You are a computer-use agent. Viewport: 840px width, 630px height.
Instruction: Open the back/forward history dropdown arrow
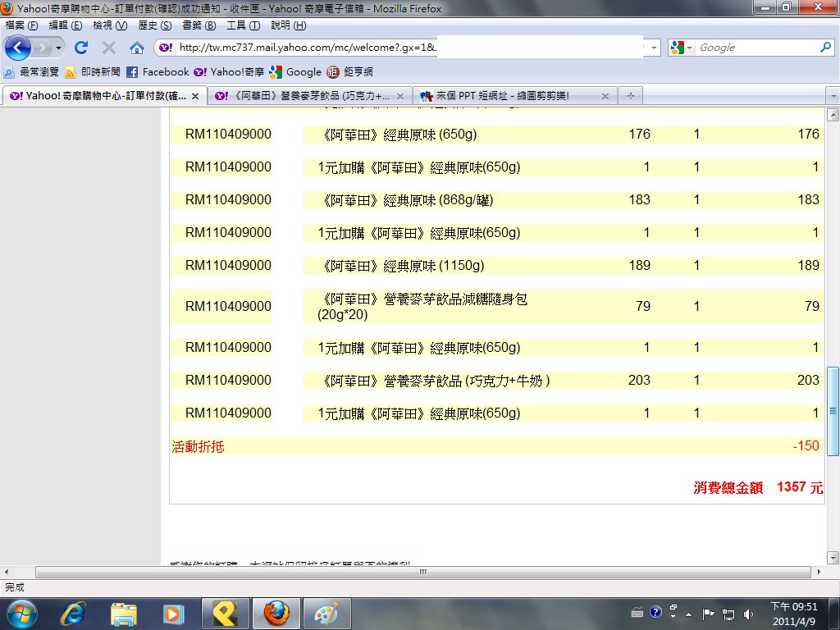pos(58,48)
